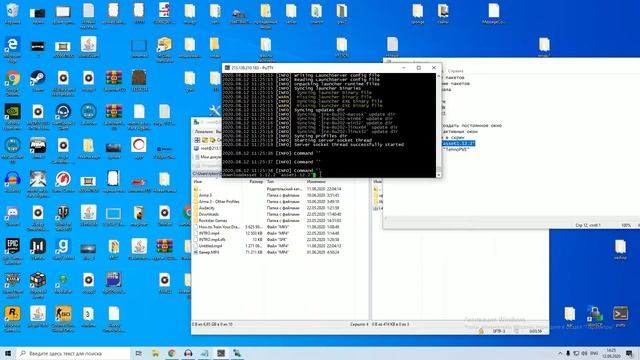Open the Recycle Bin desktop icon
The height and width of the screenshot is (360, 640).
tap(12, 12)
